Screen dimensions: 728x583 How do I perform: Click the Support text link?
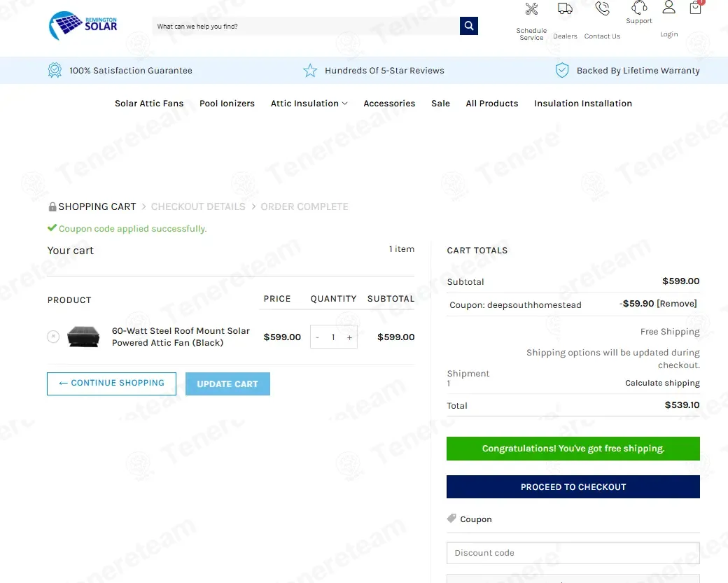click(x=639, y=21)
